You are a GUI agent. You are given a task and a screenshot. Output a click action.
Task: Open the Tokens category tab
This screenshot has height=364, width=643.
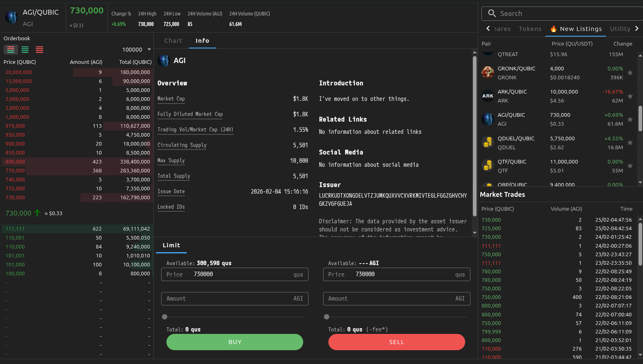point(530,29)
